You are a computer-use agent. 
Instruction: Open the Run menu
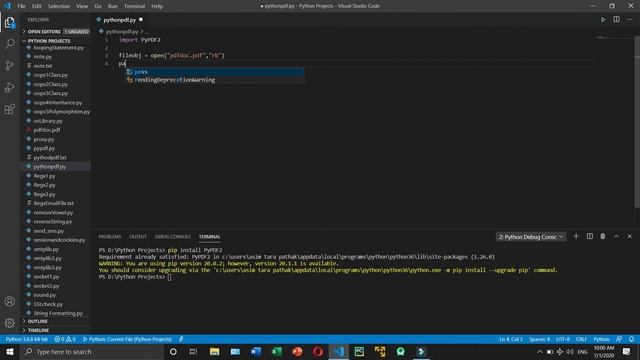point(113,6)
